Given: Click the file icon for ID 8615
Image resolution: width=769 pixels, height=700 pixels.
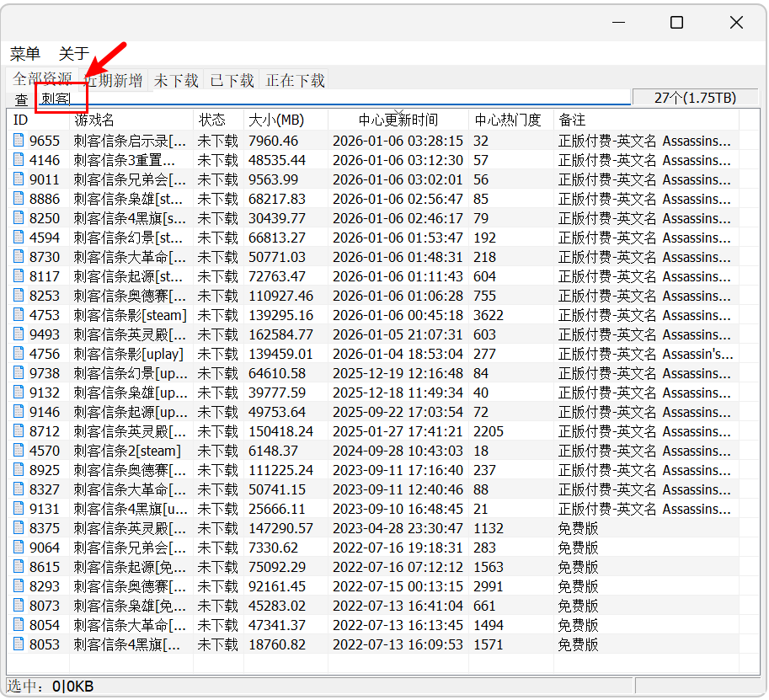Looking at the screenshot, I should tap(19, 567).
